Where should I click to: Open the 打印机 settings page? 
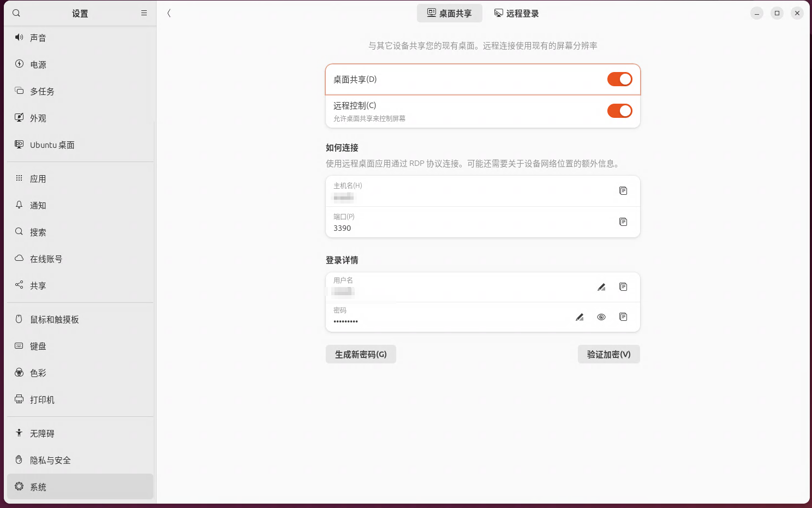(x=42, y=399)
